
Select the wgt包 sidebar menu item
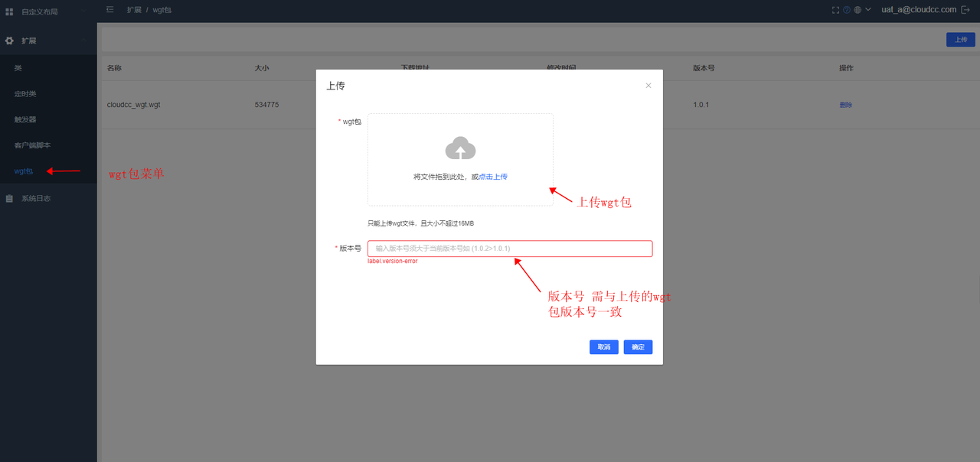pos(24,171)
